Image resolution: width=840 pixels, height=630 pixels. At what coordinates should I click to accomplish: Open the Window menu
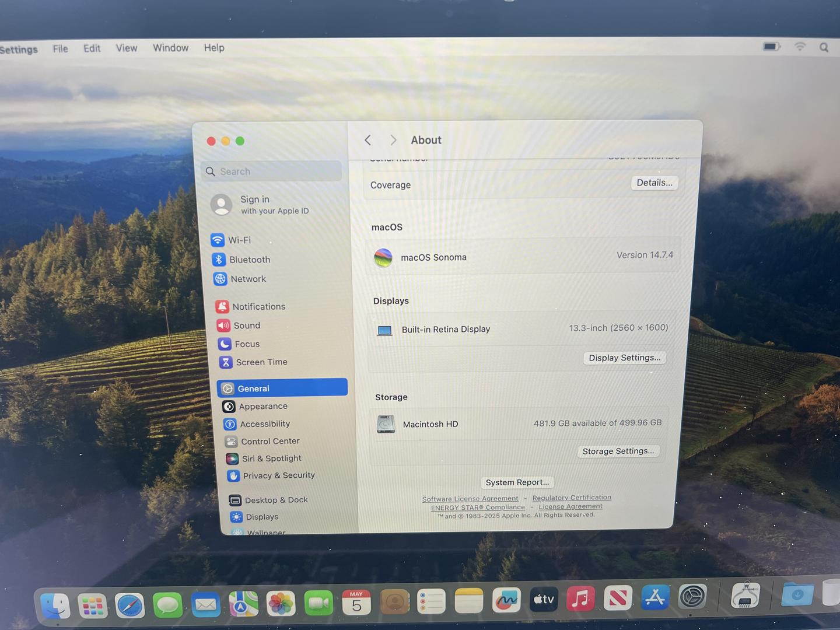pyautogui.click(x=170, y=48)
